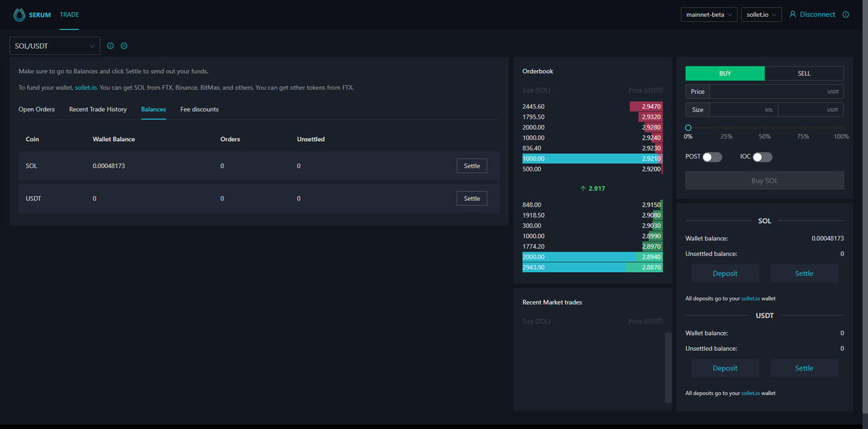Image resolution: width=868 pixels, height=429 pixels.
Task: Open the SOL/USDT market dropdown
Action: coord(54,46)
